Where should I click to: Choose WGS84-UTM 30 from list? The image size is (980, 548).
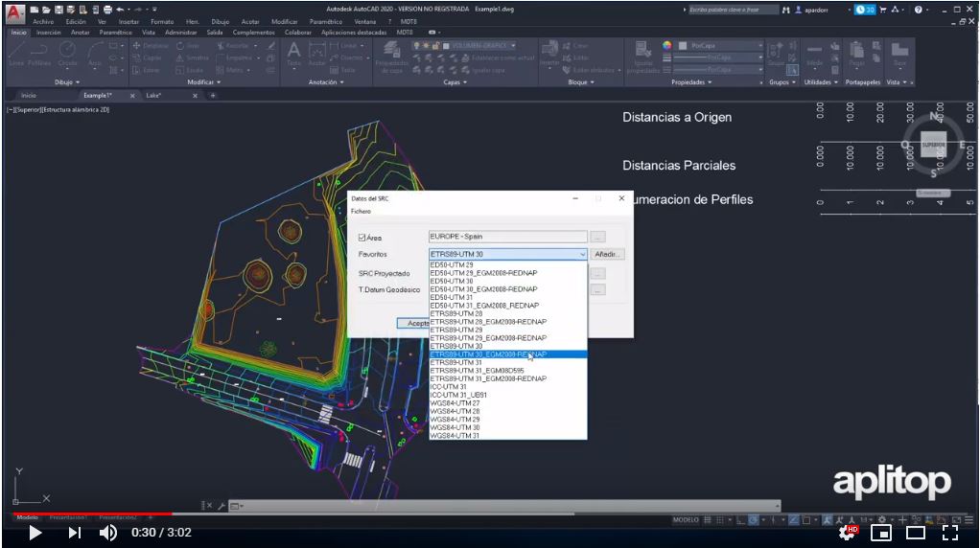[455, 427]
